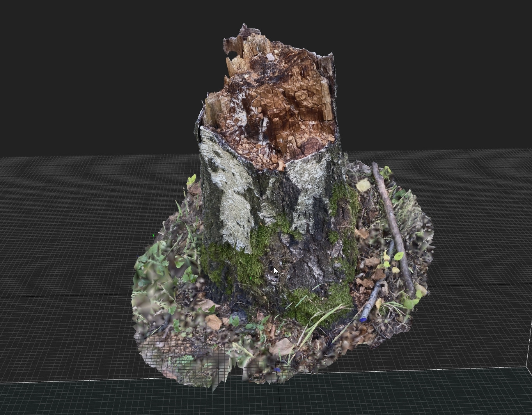The height and width of the screenshot is (415, 532).
Task: Select the small white chip atop the rotten wood
Action: click(270, 57)
